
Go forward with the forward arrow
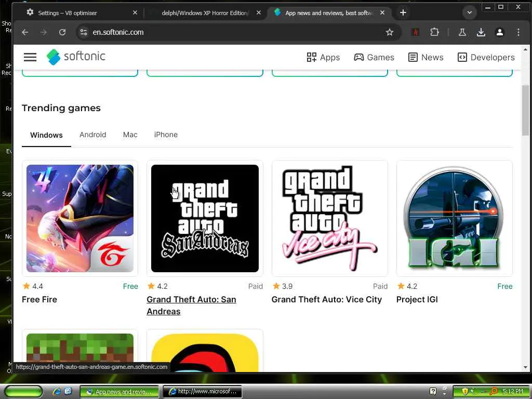click(x=44, y=32)
